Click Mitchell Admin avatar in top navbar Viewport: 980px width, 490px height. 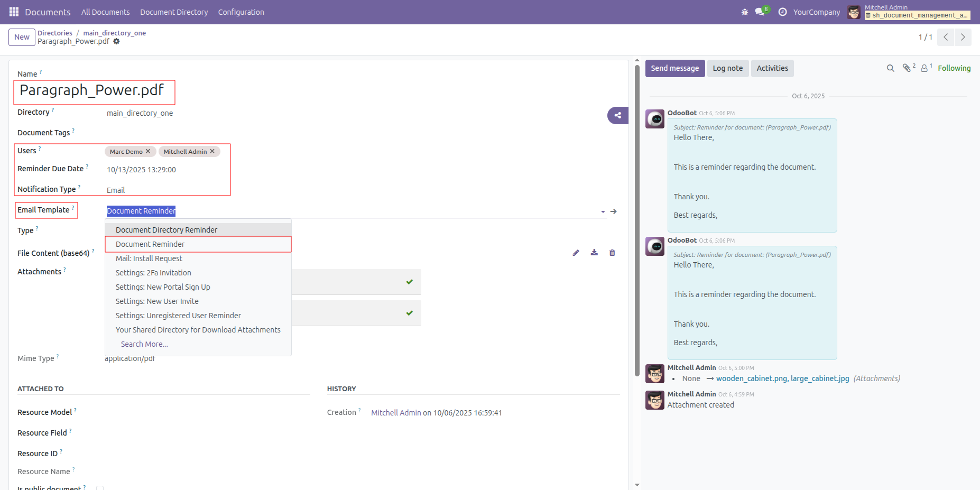coord(854,12)
